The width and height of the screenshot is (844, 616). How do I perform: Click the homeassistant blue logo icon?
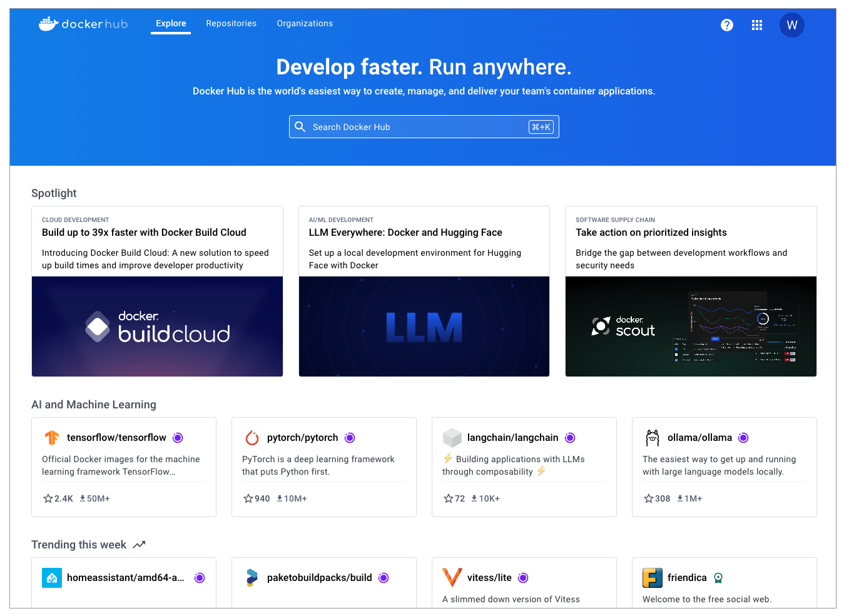52,578
